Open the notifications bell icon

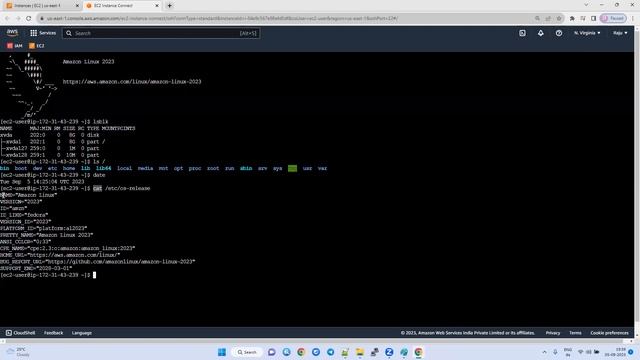[x=540, y=33]
